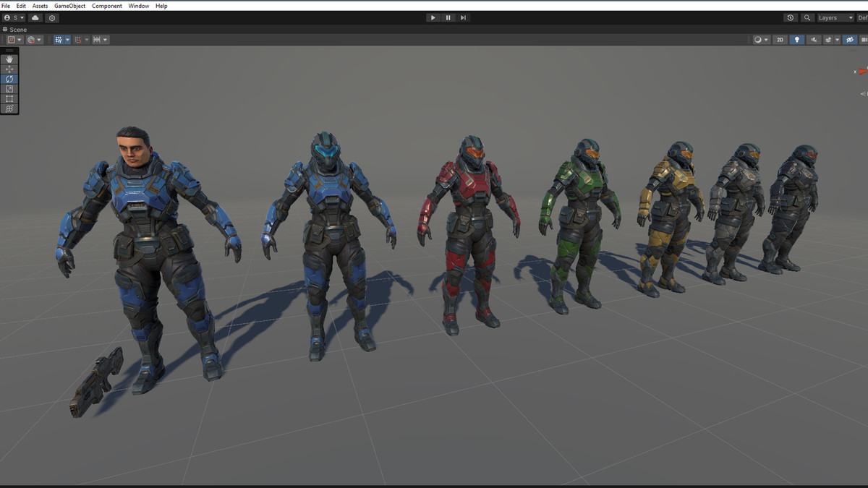This screenshot has width=868, height=488.
Task: Open the Window menu
Action: (139, 6)
